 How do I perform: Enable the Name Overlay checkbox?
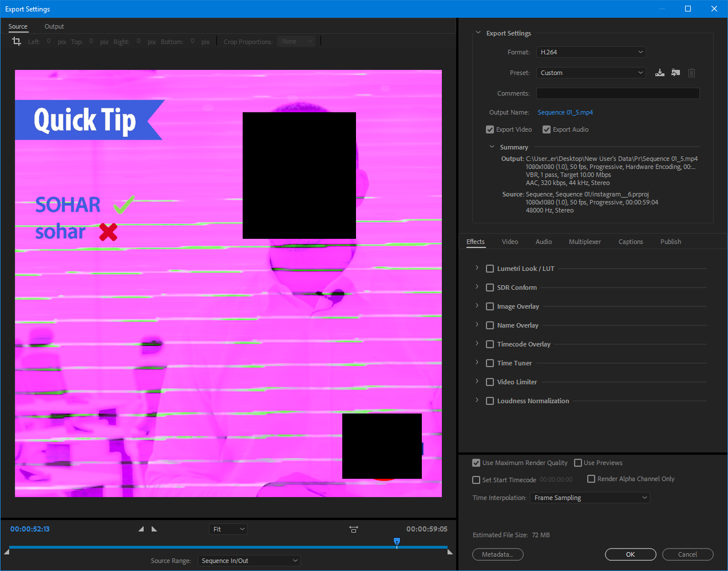tap(490, 325)
